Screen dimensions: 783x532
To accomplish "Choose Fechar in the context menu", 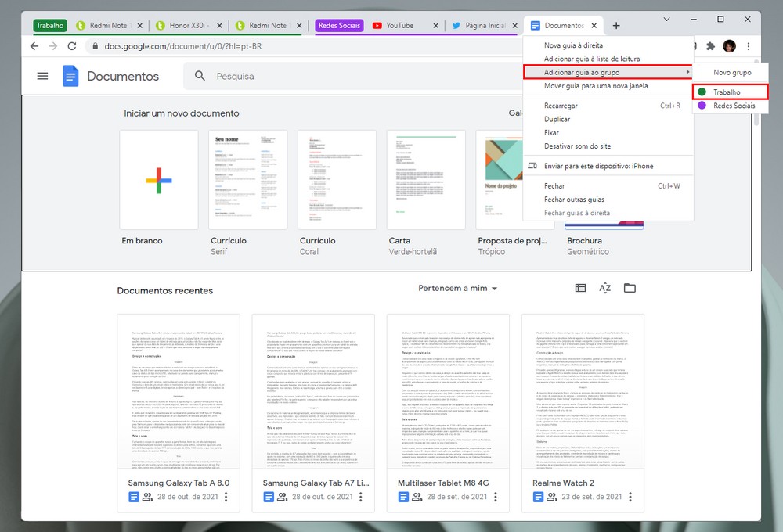I will point(608,185).
